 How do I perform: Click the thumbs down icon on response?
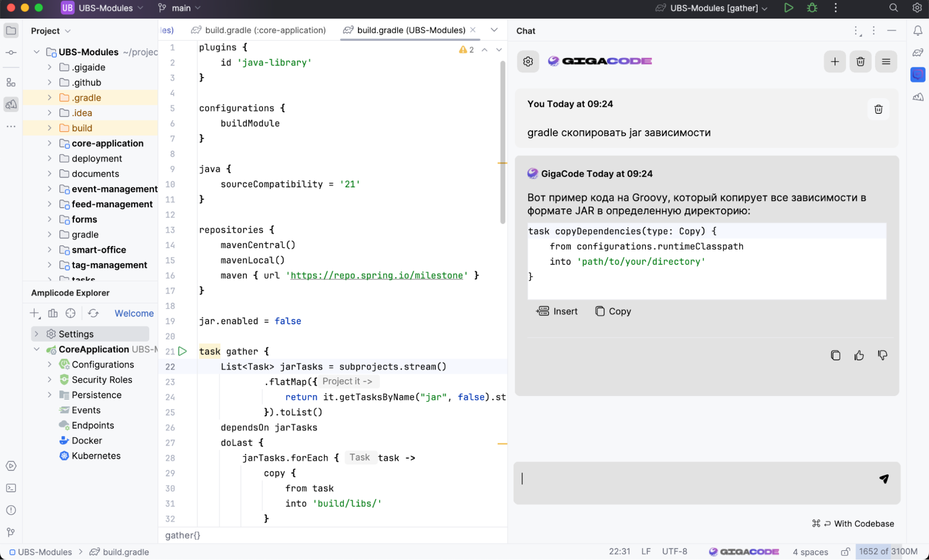coord(883,355)
